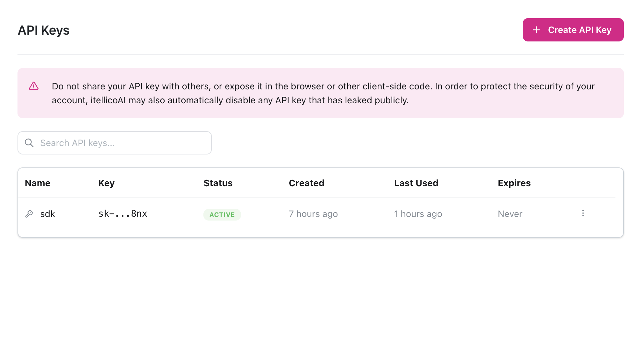Viewport: 642px width, 364px height.
Task: Click the Status column header
Action: pos(218,183)
